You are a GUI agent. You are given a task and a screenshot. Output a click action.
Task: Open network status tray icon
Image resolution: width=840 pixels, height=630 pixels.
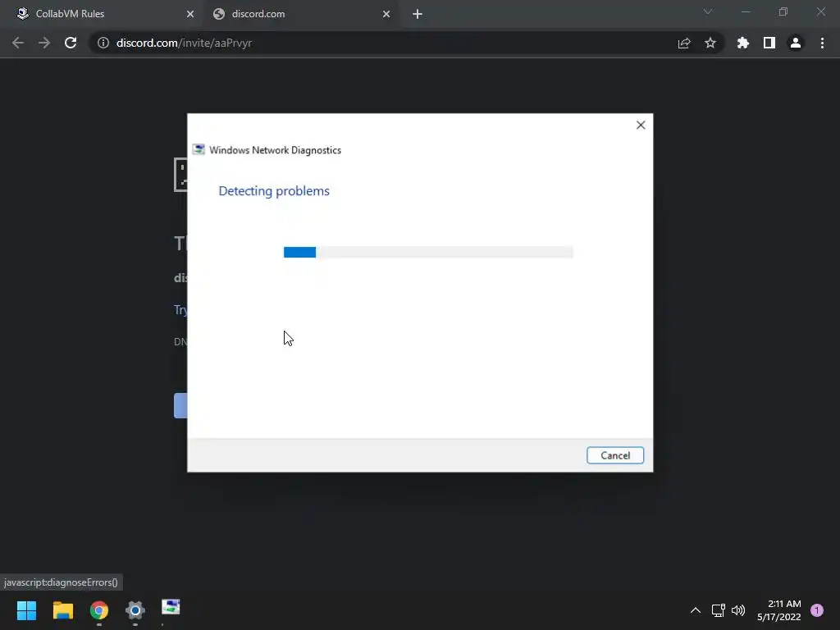click(718, 610)
